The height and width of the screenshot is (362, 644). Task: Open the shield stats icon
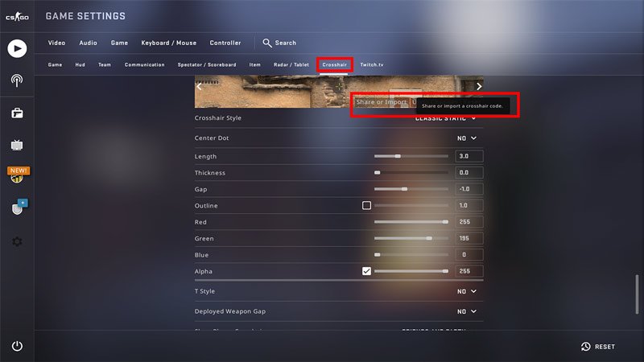[x=19, y=208]
